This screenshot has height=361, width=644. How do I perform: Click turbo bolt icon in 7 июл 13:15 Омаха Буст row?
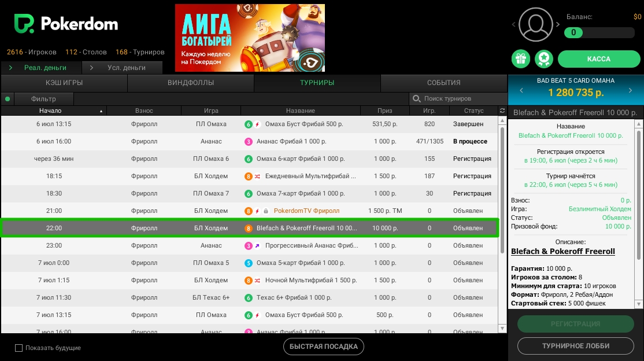(257, 315)
